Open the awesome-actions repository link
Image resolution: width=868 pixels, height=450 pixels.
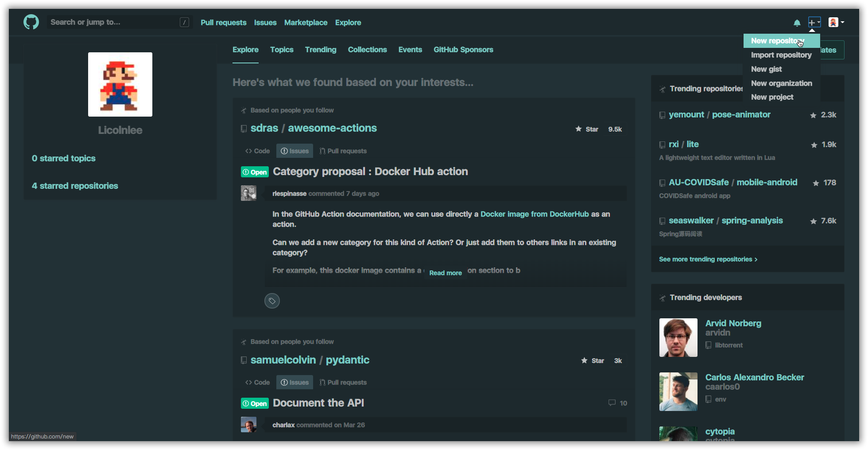click(x=332, y=128)
